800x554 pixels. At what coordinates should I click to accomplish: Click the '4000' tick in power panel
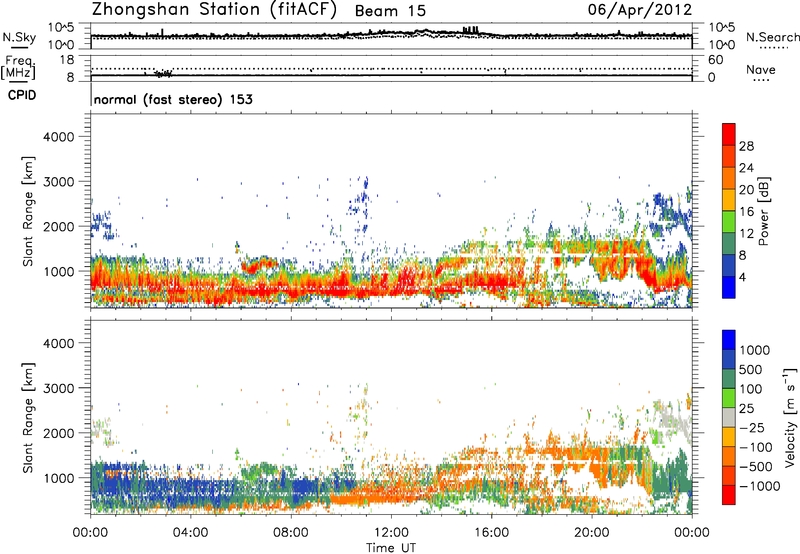tap(58, 137)
